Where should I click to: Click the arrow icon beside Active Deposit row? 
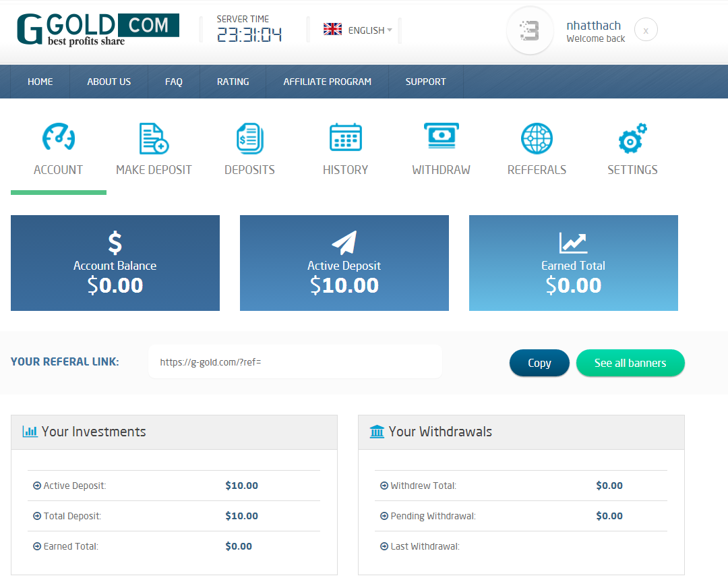tap(37, 486)
